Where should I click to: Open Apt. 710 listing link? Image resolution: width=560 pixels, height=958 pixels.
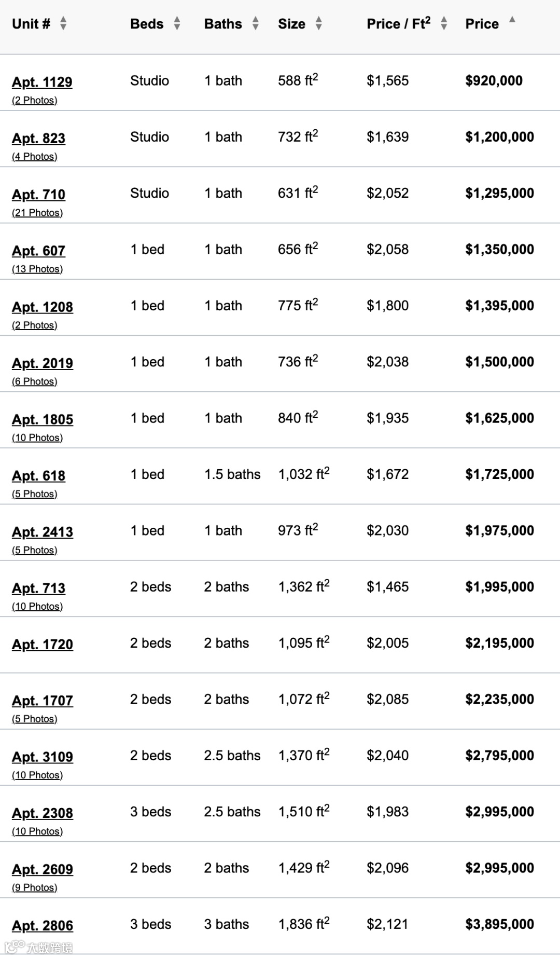[x=38, y=195]
